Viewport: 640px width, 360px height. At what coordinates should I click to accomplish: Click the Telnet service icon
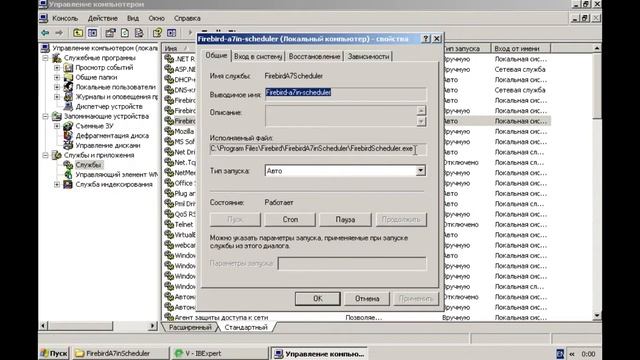tap(169, 224)
